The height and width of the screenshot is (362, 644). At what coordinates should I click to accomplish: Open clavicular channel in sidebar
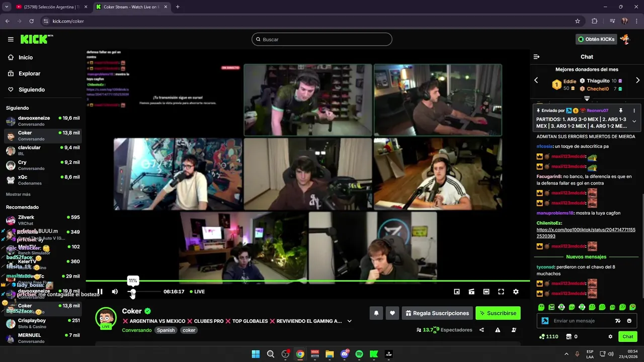43,150
